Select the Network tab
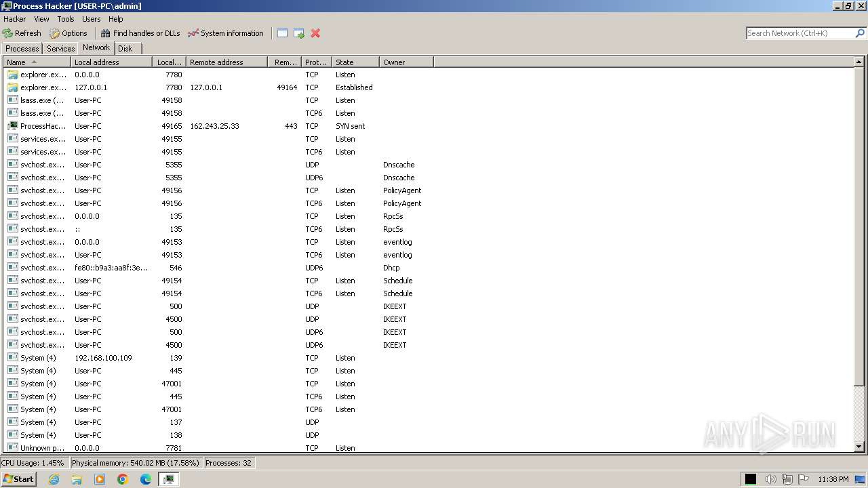868x488 pixels. point(96,47)
